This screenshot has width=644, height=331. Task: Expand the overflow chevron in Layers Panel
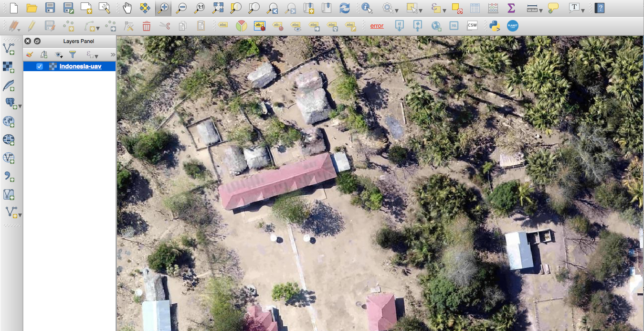(113, 54)
